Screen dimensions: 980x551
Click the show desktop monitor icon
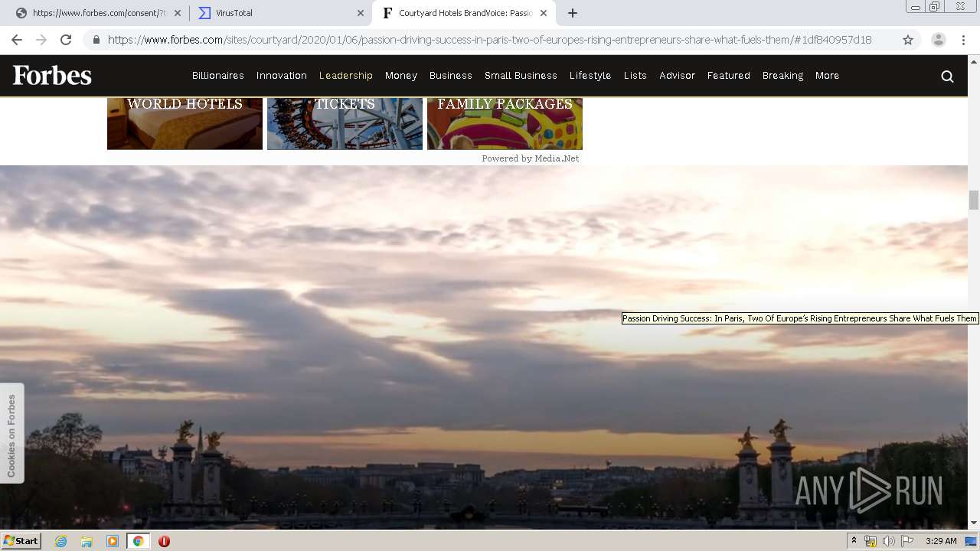click(971, 541)
